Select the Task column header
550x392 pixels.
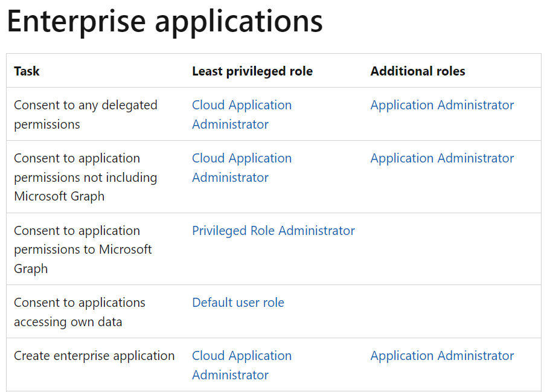coord(26,71)
